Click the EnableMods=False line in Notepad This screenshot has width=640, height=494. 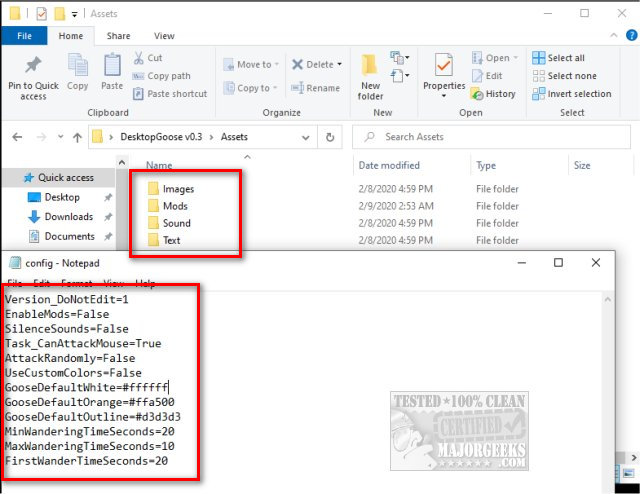tap(57, 314)
